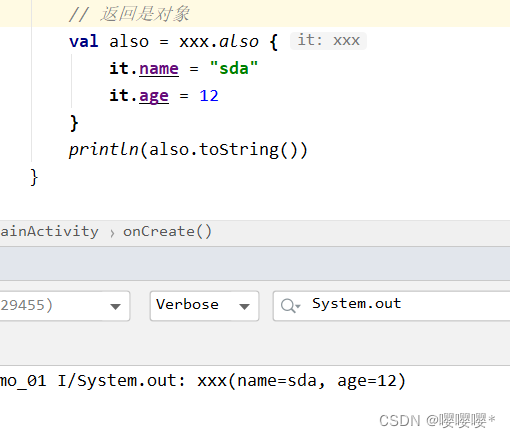Open the Verbose log level dropdown

tap(204, 306)
